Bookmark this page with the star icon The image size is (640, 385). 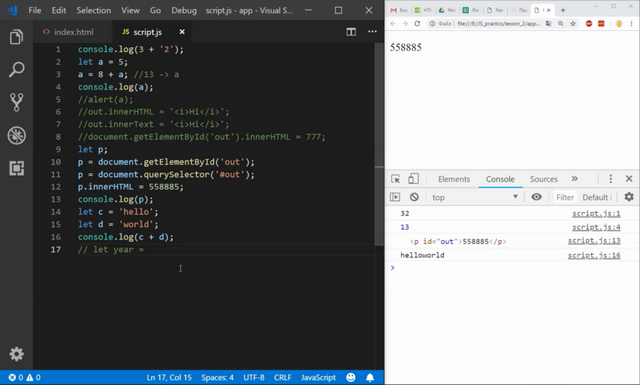click(573, 24)
